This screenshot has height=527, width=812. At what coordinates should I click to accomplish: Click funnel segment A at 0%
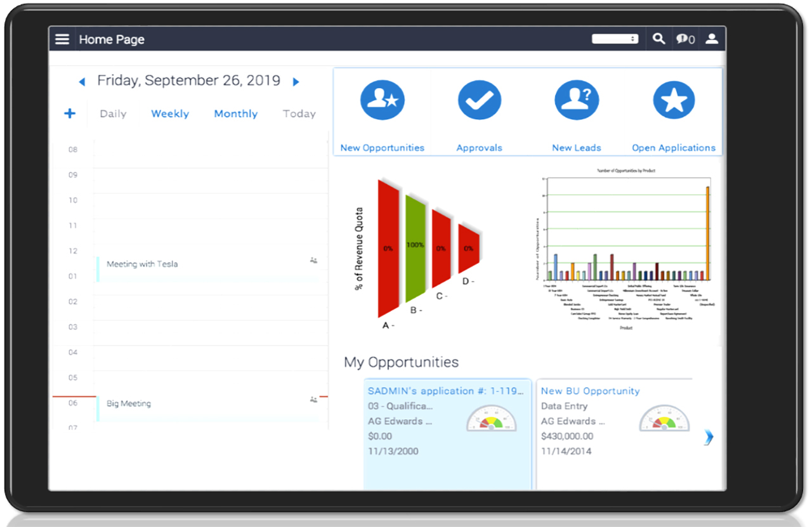point(389,249)
